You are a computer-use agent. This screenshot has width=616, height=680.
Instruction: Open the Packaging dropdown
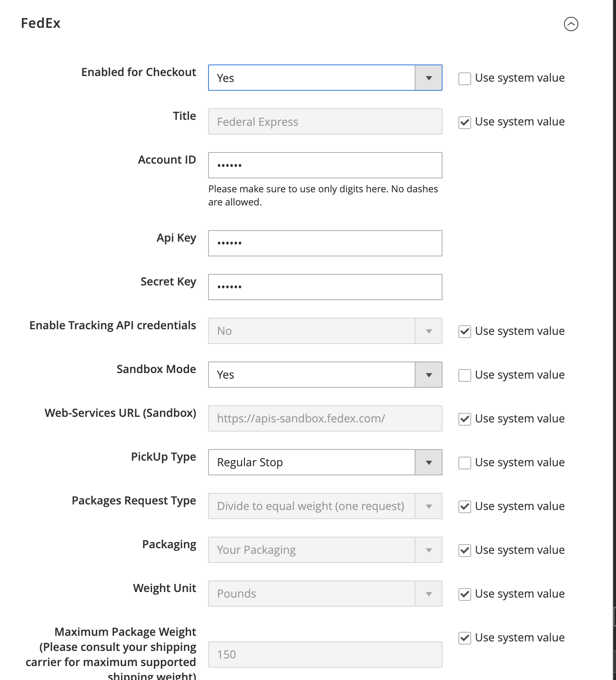click(325, 550)
